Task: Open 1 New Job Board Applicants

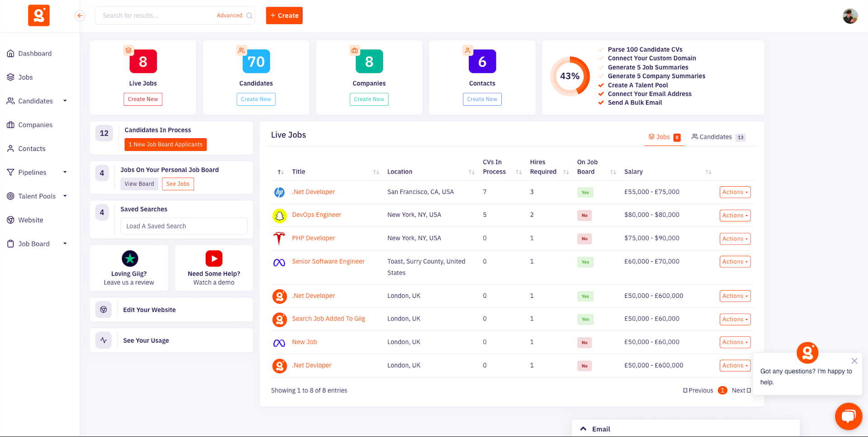Action: point(165,145)
